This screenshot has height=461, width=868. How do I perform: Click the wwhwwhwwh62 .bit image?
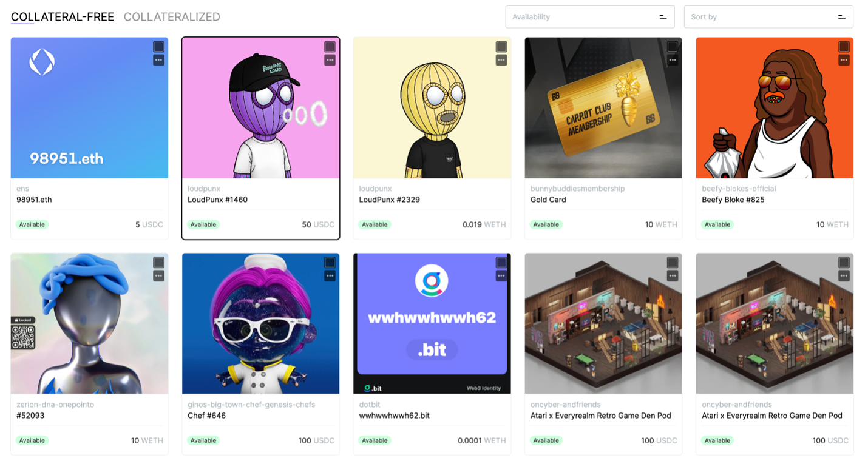(432, 324)
